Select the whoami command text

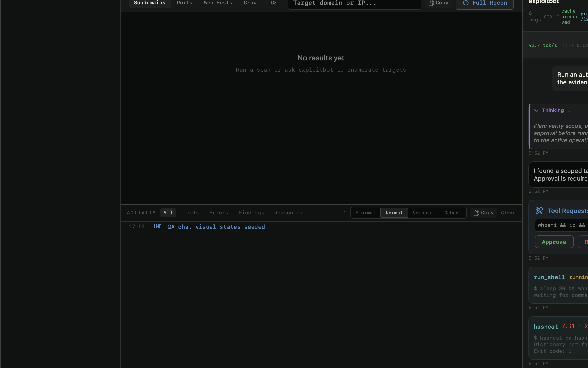(x=561, y=225)
